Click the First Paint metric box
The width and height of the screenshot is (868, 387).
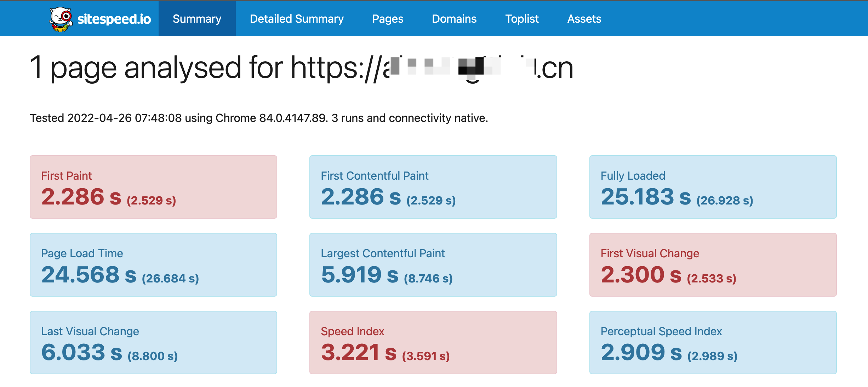(x=153, y=187)
